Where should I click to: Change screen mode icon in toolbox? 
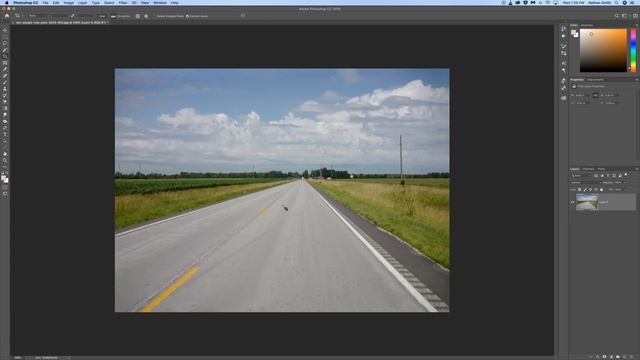tap(5, 194)
